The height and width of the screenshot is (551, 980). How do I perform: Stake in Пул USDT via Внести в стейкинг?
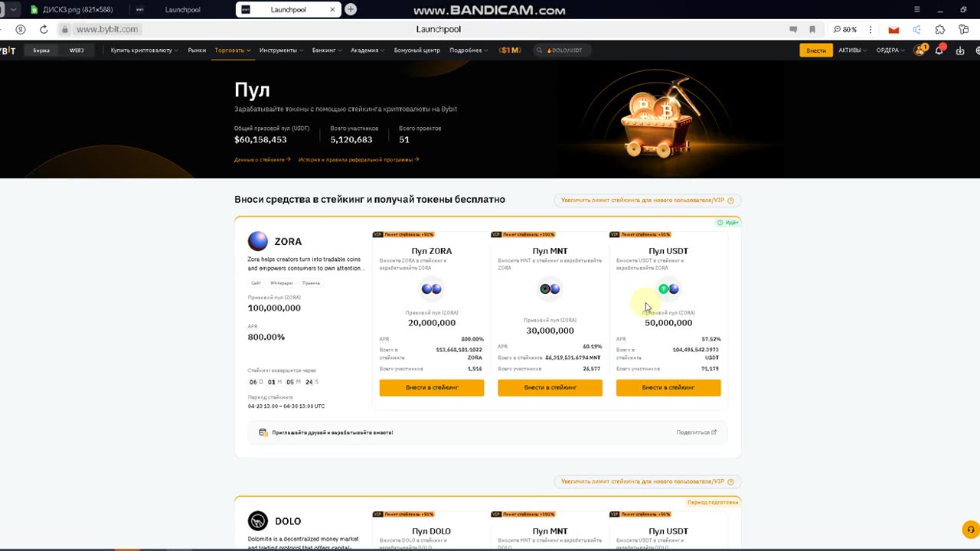(668, 388)
